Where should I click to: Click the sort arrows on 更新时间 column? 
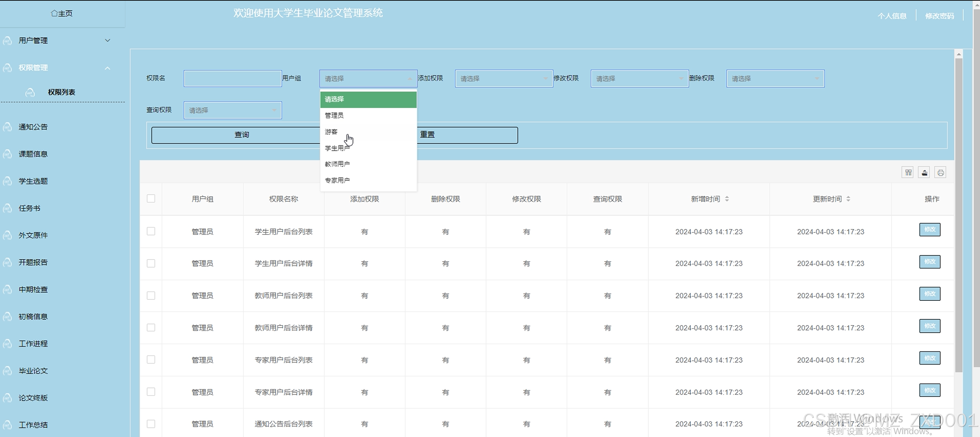click(x=848, y=199)
